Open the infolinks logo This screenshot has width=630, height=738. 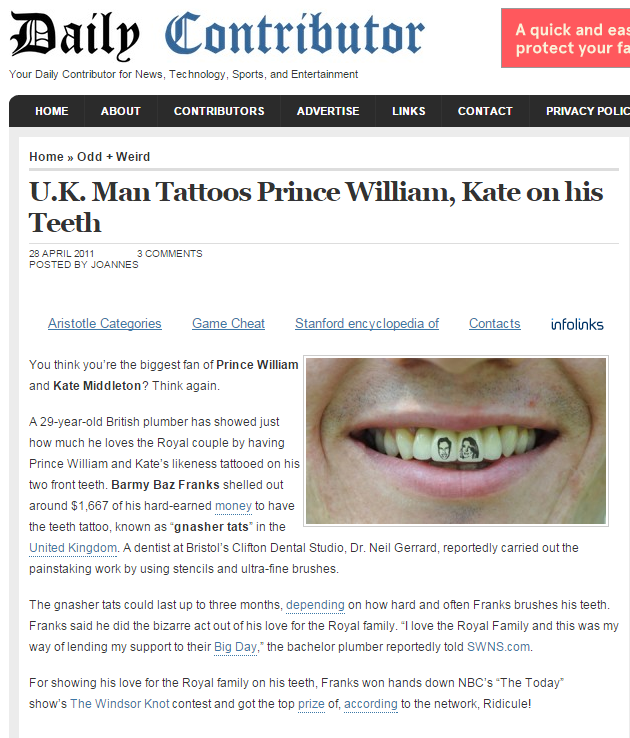[577, 324]
